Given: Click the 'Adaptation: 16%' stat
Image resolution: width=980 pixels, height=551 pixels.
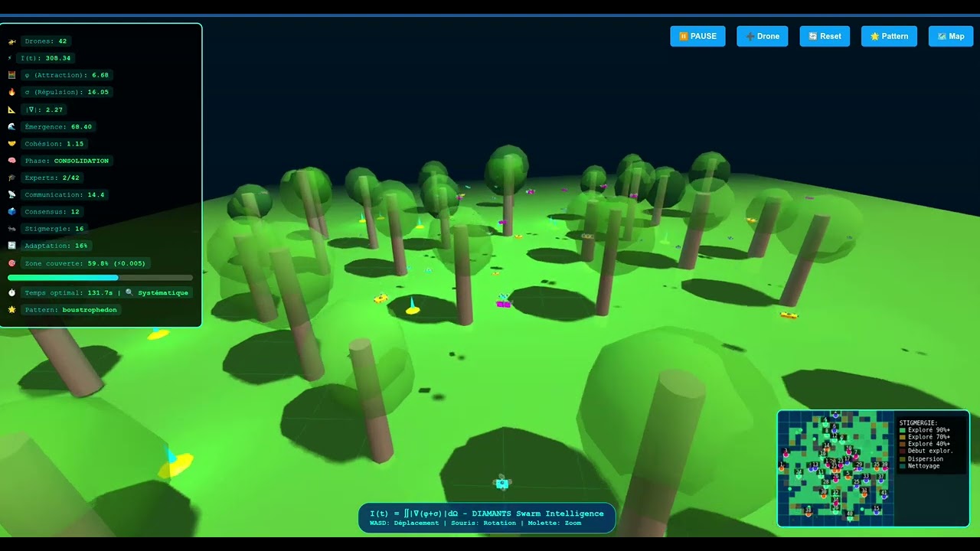Looking at the screenshot, I should pyautogui.click(x=56, y=246).
